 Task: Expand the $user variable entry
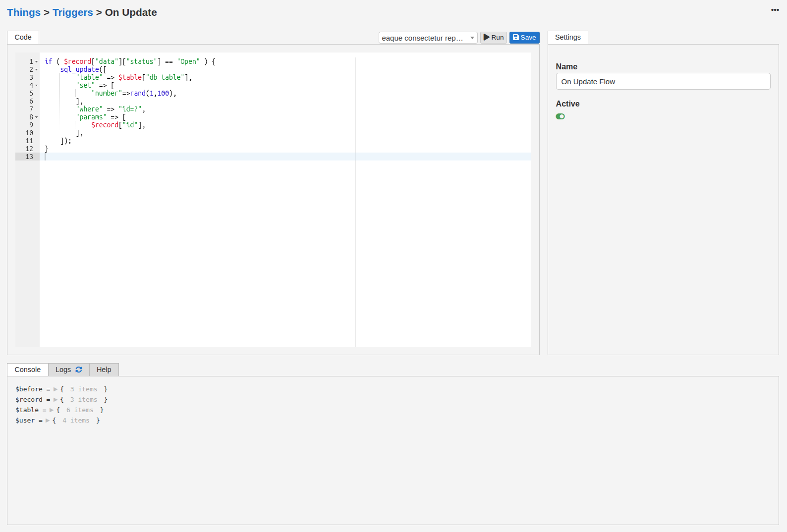48,421
